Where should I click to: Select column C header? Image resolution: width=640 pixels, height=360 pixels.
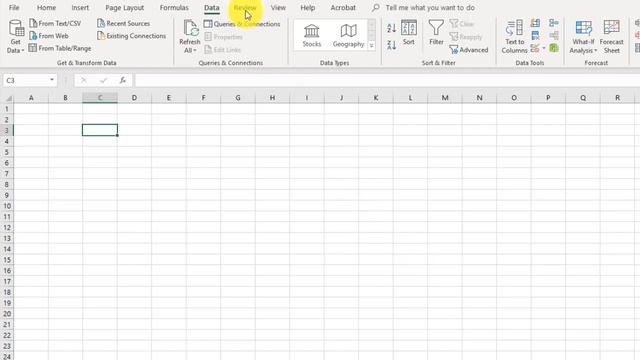(x=100, y=98)
